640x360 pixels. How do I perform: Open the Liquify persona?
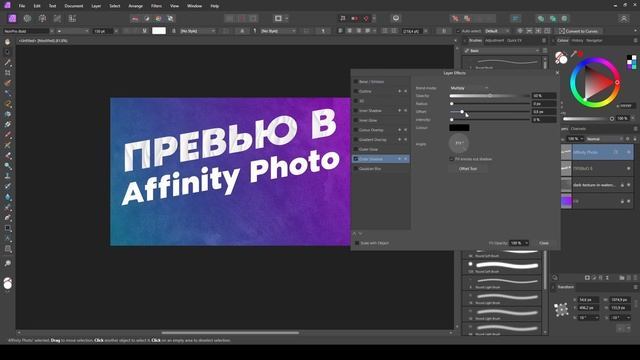[27, 18]
